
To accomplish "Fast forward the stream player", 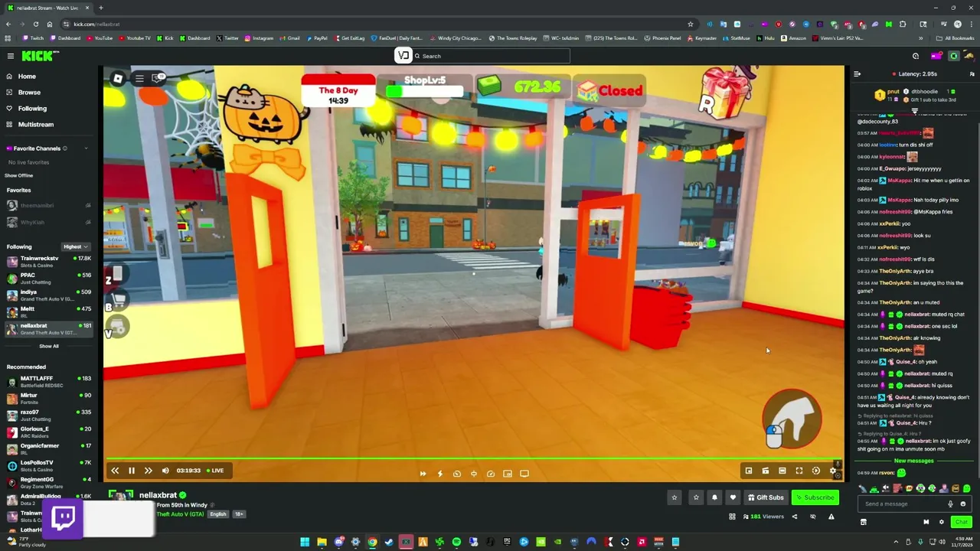I will pyautogui.click(x=149, y=471).
